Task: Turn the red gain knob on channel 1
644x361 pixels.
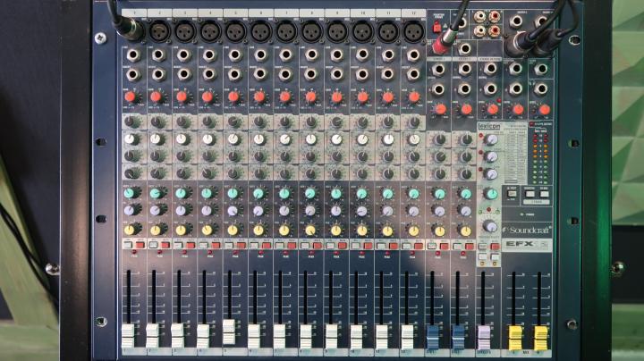Action: (x=131, y=97)
